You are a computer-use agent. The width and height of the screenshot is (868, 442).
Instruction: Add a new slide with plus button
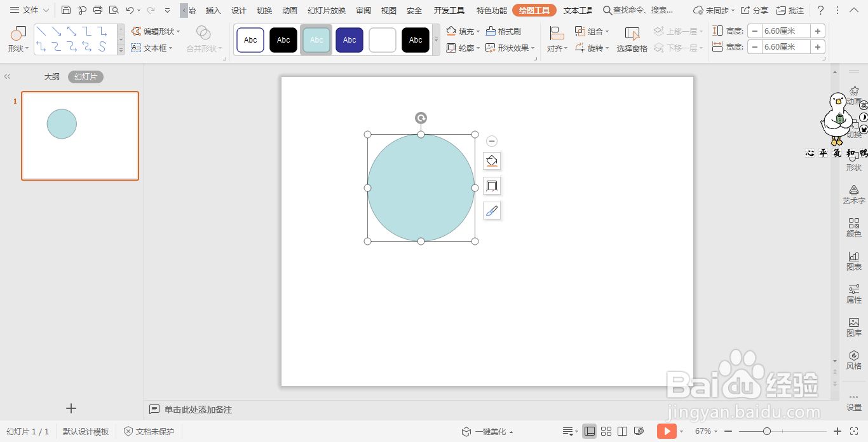[x=71, y=408]
